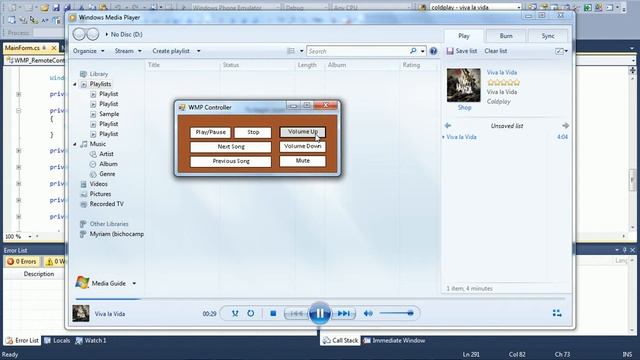This screenshot has width=640, height=360.
Task: Open the Call Stack tab in Visual Studio
Action: click(x=340, y=340)
